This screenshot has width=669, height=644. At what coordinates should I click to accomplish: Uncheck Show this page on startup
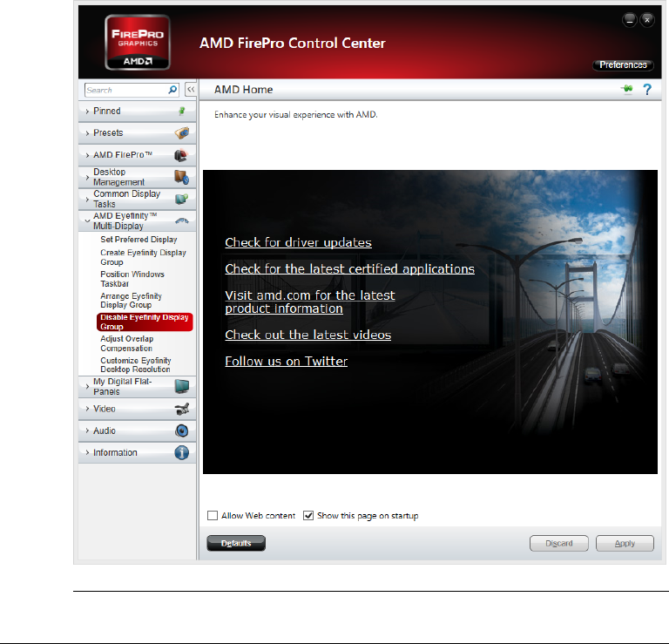tap(308, 516)
